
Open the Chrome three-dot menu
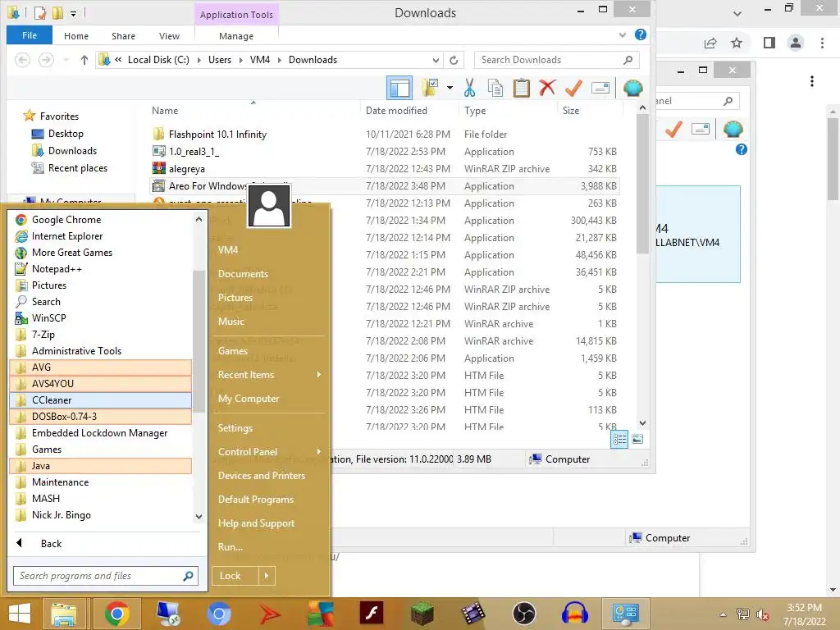(x=822, y=43)
